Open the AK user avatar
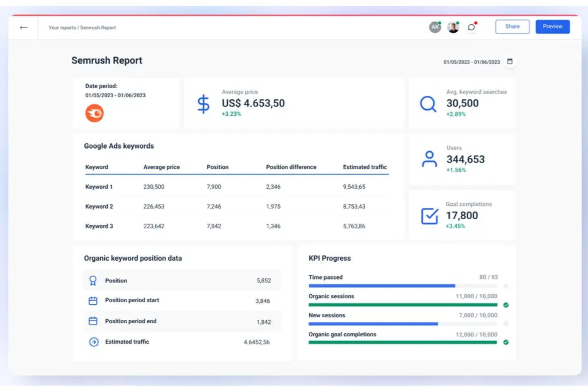The width and height of the screenshot is (588, 392). (x=435, y=27)
